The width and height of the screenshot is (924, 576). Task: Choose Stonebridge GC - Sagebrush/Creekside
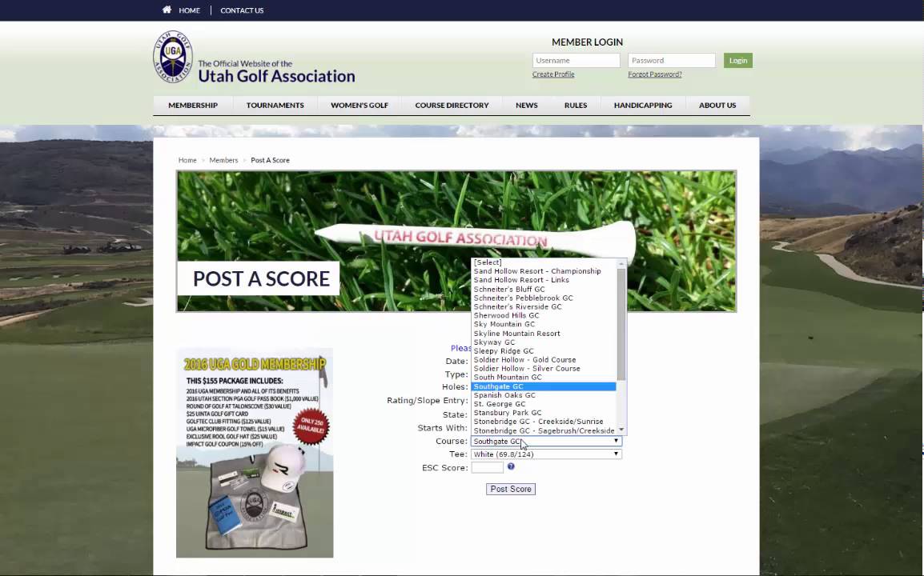click(544, 430)
